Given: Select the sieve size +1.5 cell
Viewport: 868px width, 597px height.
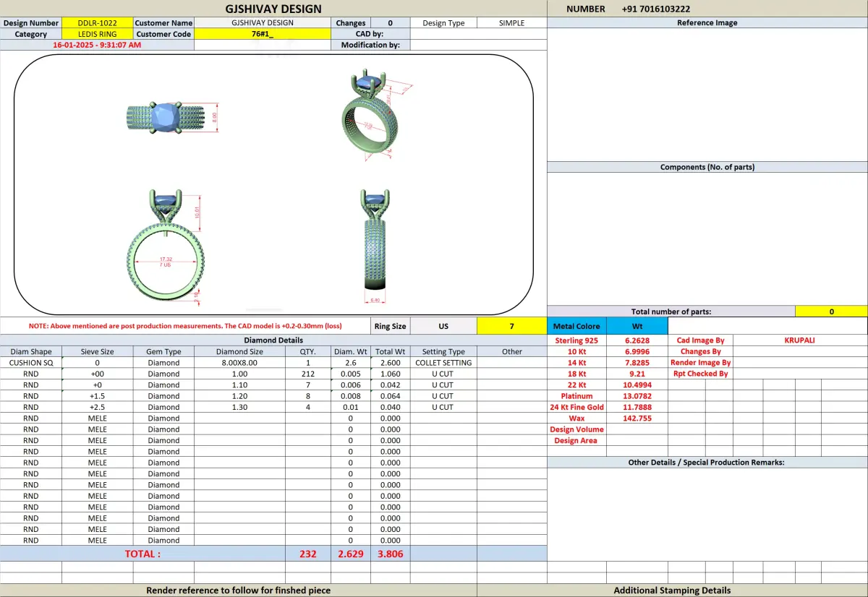Looking at the screenshot, I should pos(97,396).
